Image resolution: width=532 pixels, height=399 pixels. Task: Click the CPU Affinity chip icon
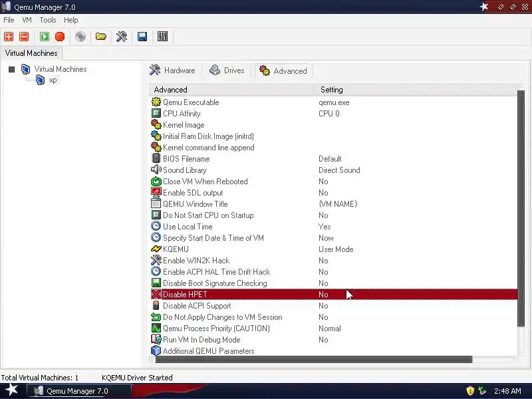click(156, 113)
